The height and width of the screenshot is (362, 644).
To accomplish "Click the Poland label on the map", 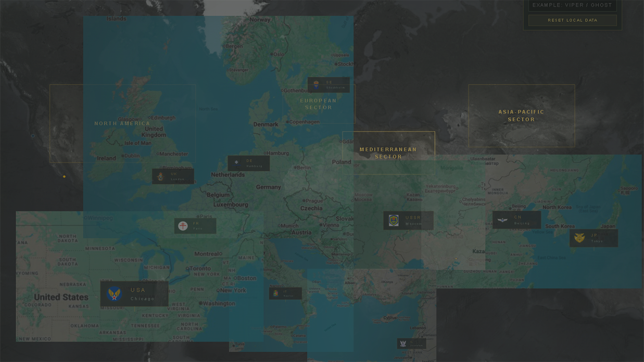I will pyautogui.click(x=341, y=162).
